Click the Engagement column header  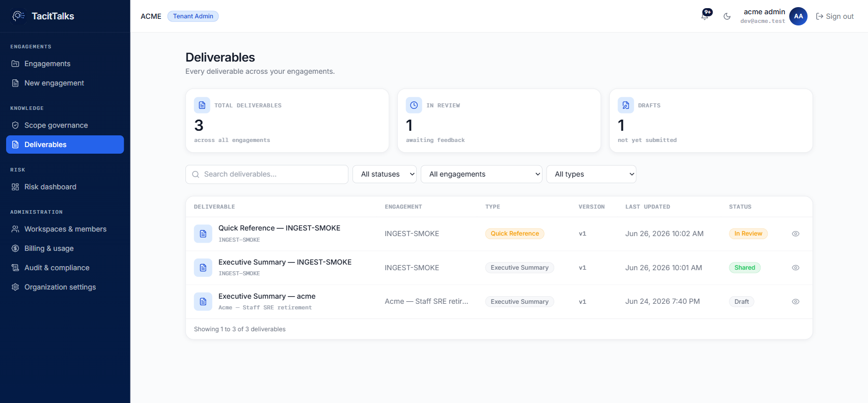tap(403, 207)
